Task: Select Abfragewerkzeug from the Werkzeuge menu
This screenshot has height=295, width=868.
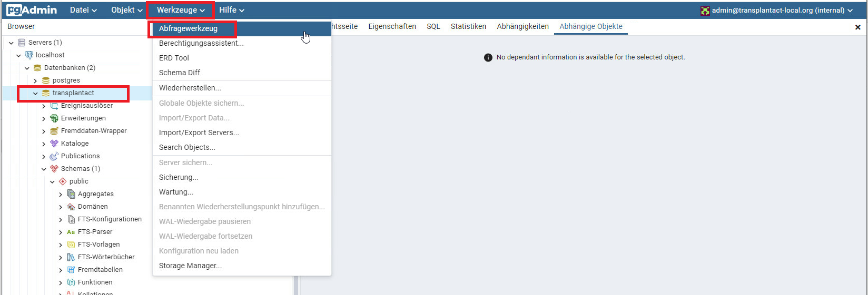Action: [189, 29]
